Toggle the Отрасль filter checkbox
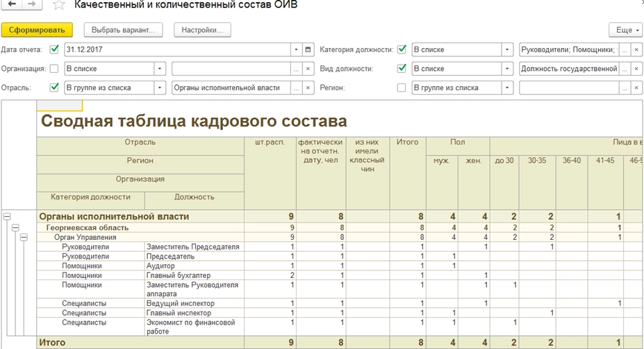 click(53, 88)
